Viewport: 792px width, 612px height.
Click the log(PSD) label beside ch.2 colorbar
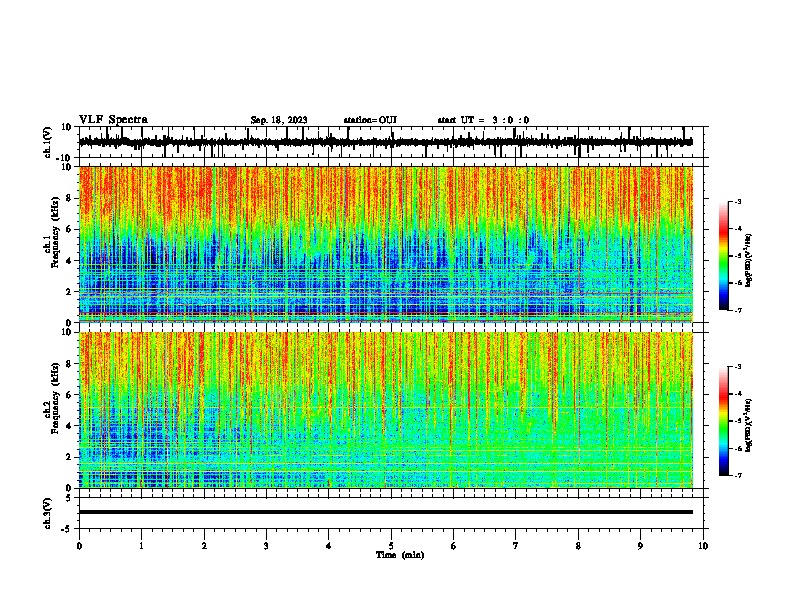[x=749, y=425]
